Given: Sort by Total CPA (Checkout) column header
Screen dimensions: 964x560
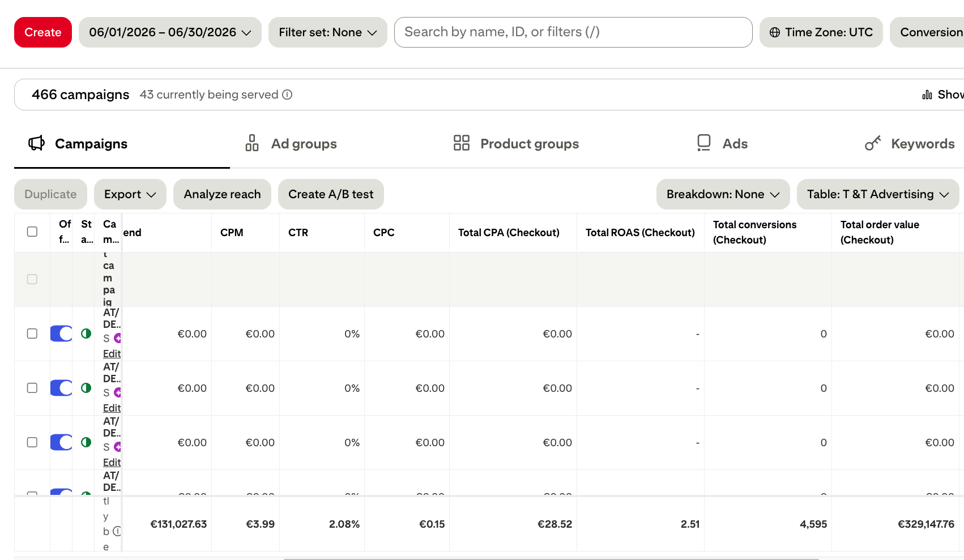Looking at the screenshot, I should click(x=509, y=233).
